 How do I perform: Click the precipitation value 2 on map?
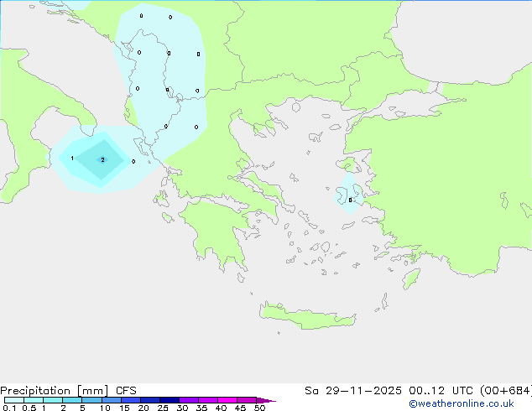click(102, 160)
